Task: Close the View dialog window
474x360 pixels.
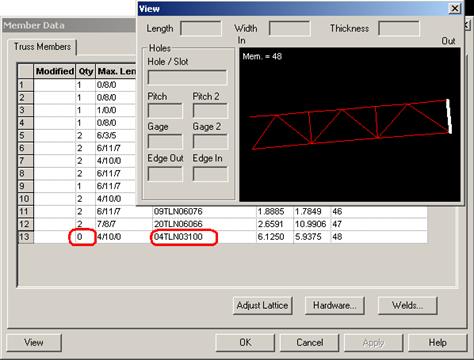Action: [455, 8]
